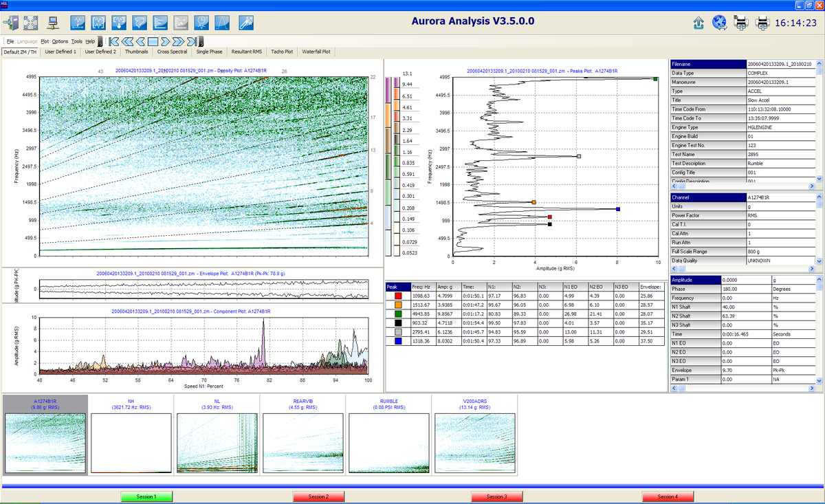825x504 pixels.
Task: Open the Options menu
Action: point(60,41)
